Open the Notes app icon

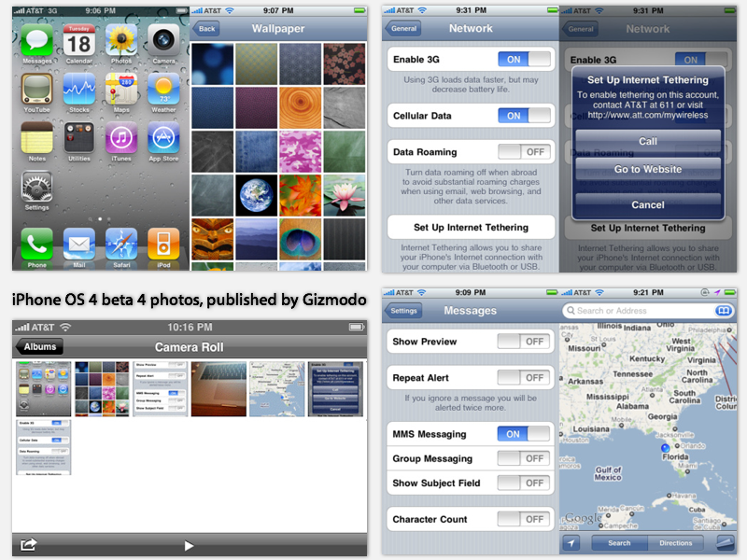[x=36, y=137]
